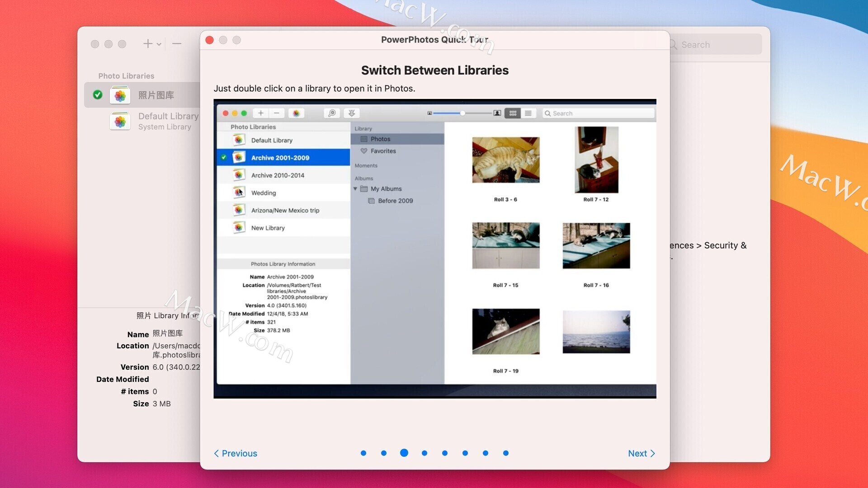Select the current third page dot
This screenshot has width=868, height=488.
tap(404, 453)
